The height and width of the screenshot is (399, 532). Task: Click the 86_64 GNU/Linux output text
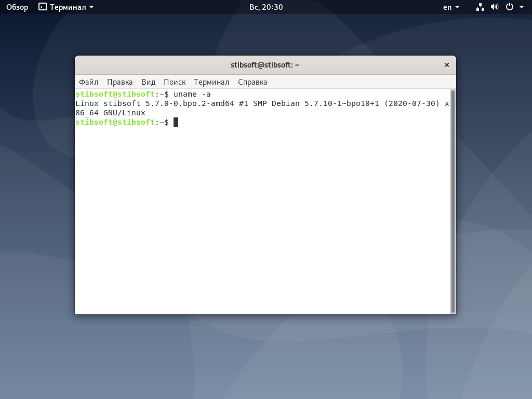click(x=110, y=113)
